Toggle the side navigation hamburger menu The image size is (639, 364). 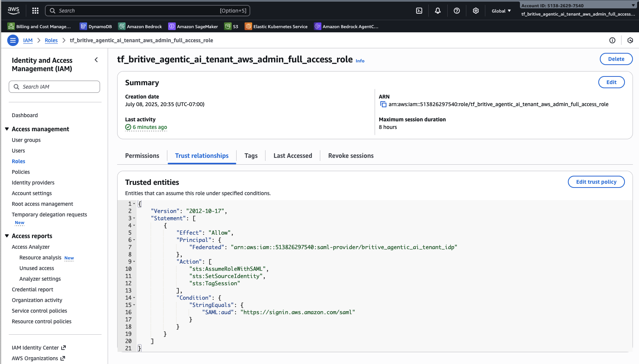[13, 40]
